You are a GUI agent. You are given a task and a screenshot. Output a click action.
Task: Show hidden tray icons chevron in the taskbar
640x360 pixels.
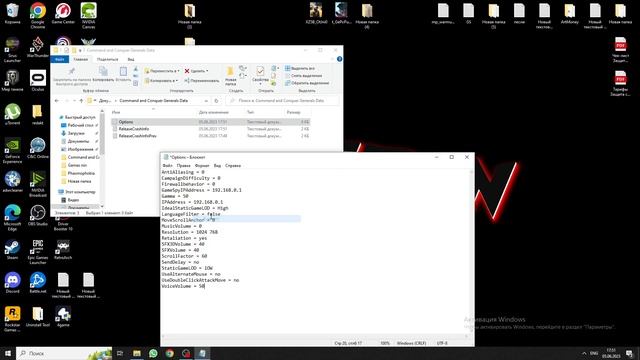pos(584,353)
